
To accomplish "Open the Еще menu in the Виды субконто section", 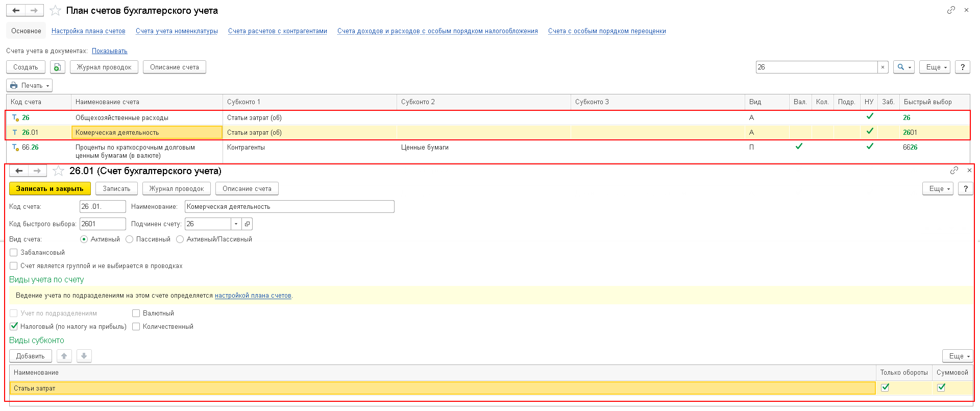I will coord(958,356).
